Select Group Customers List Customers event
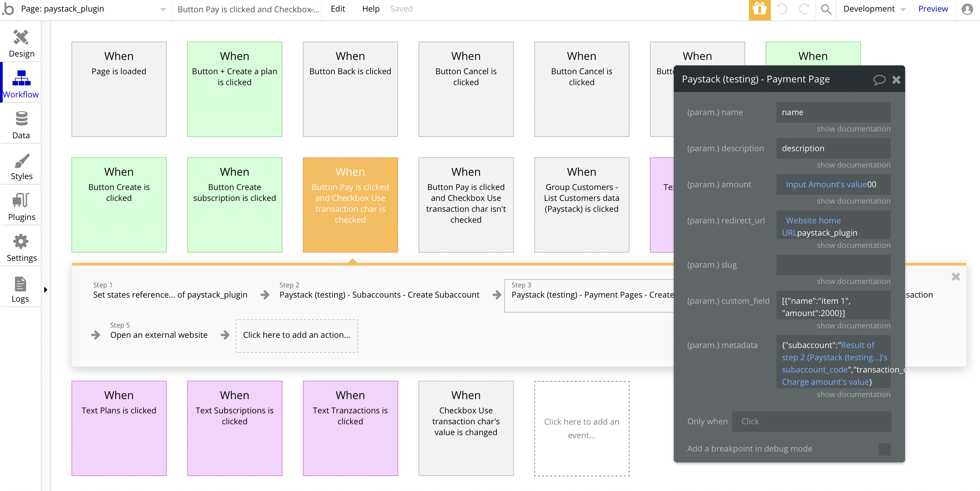The width and height of the screenshot is (980, 491). click(581, 205)
